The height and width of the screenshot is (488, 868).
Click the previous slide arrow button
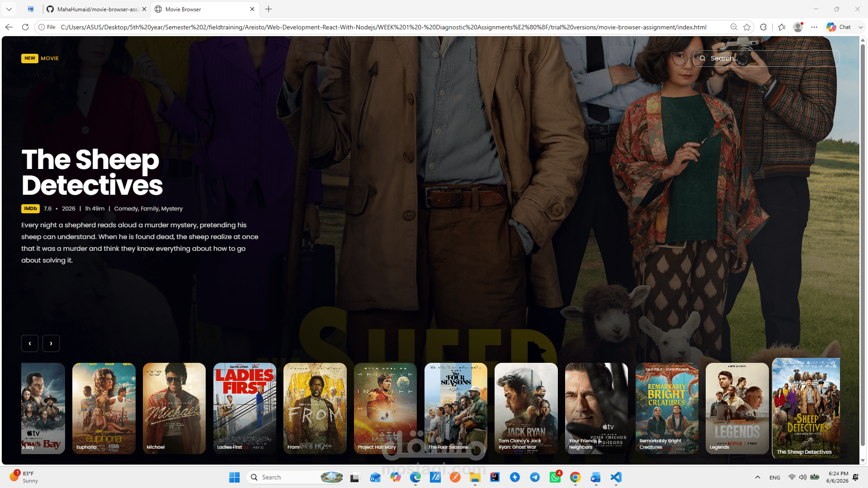tap(30, 343)
